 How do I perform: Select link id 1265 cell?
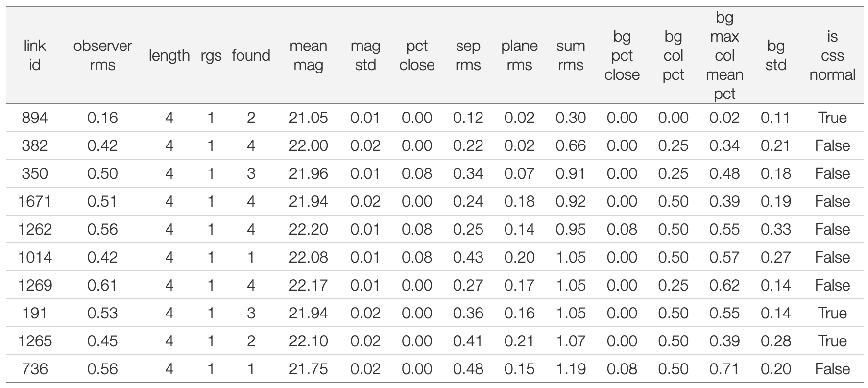35,341
